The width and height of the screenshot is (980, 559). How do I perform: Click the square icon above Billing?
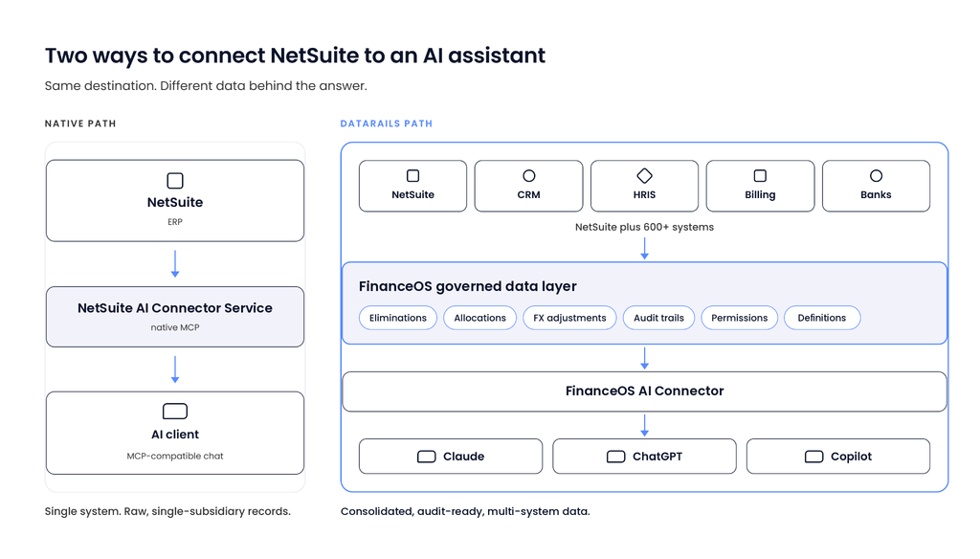[x=760, y=176]
